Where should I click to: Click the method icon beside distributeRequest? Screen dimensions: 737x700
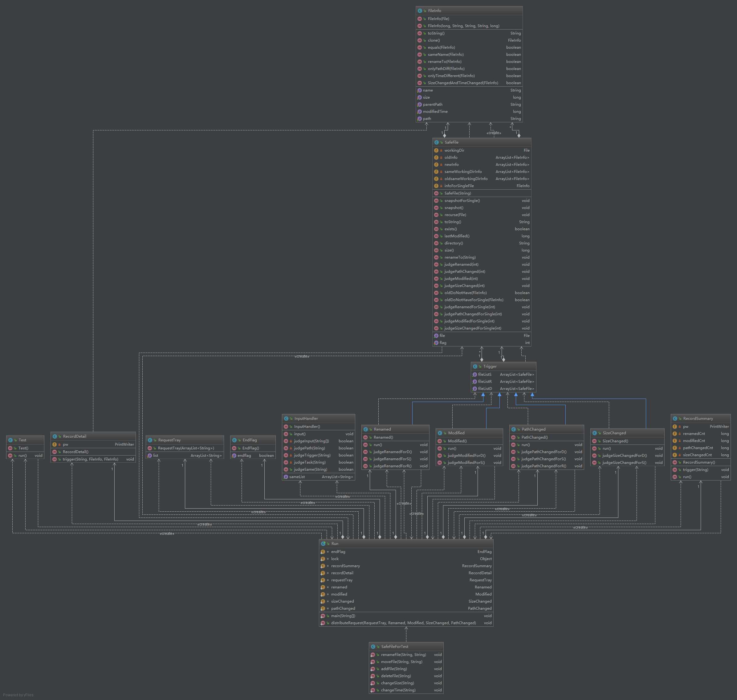[x=323, y=623]
